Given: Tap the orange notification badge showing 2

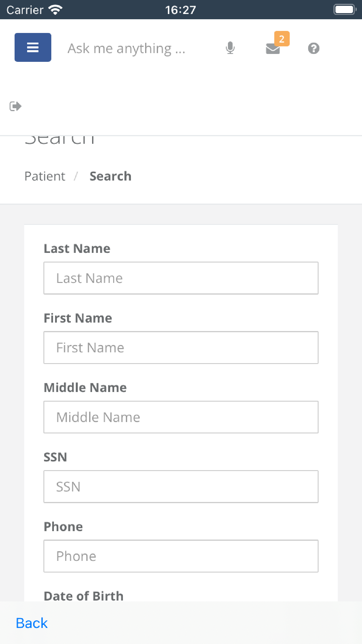Looking at the screenshot, I should click(282, 38).
